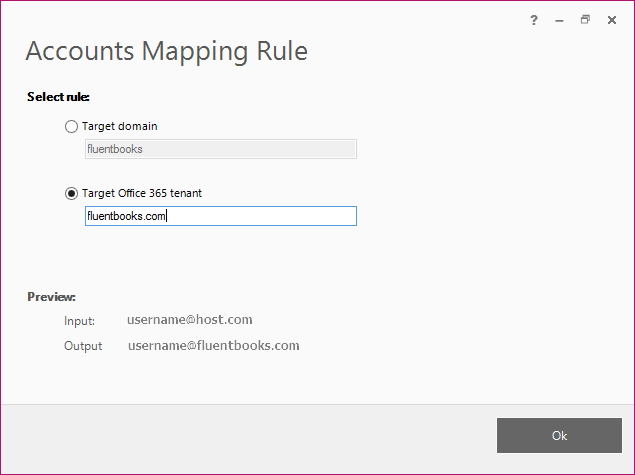The image size is (635, 475).
Task: Click the 'Output' preview label
Action: pos(83,346)
